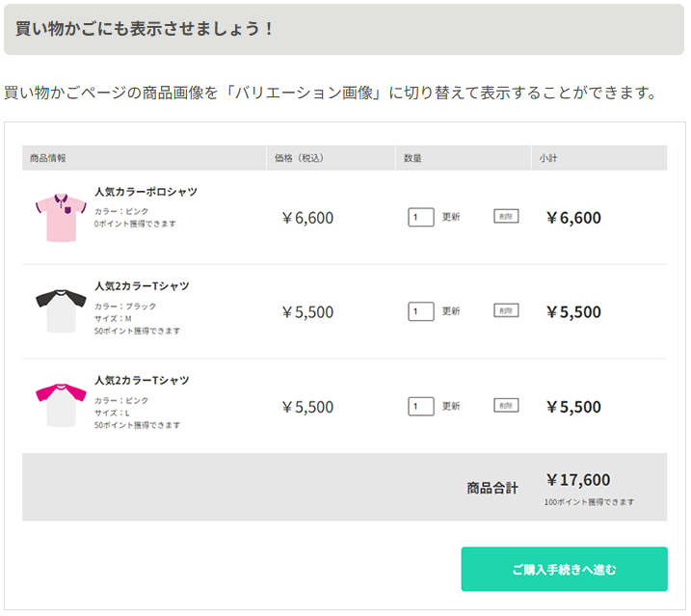The width and height of the screenshot is (691, 616).
Task: Click the 価格(税込) column header
Action: pyautogui.click(x=299, y=157)
